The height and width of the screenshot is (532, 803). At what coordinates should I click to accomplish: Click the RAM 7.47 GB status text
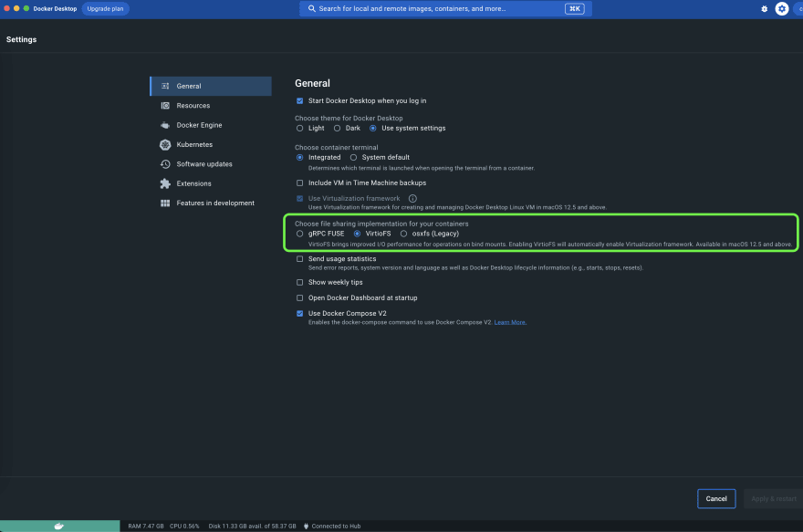click(146, 526)
